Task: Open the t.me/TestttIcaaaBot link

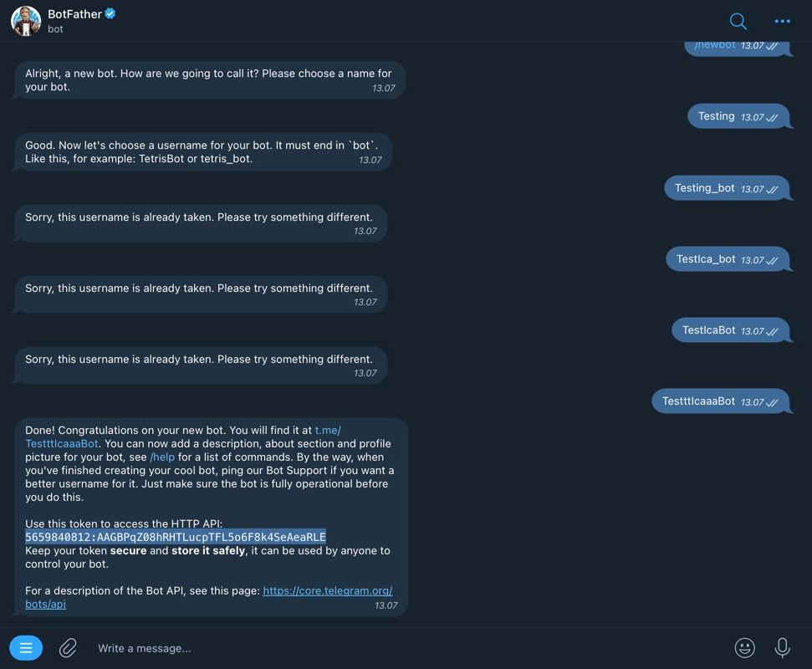Action: coord(62,443)
